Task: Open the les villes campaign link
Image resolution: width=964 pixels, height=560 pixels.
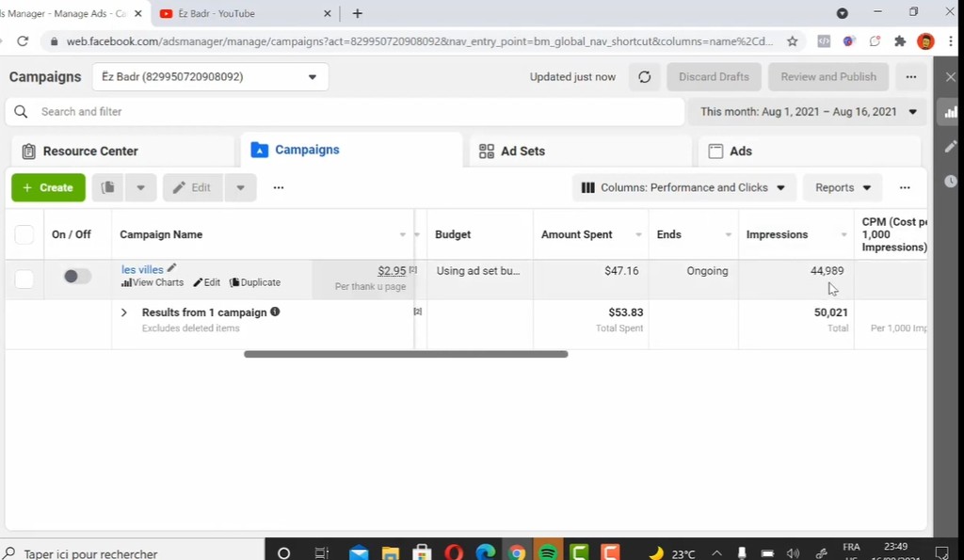Action: 143,269
